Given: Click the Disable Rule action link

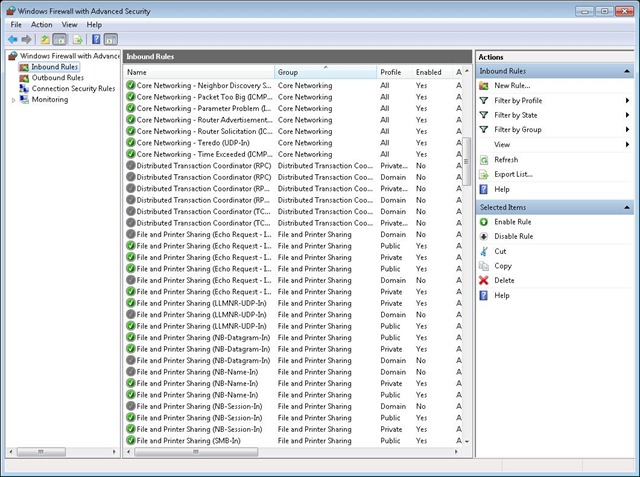Looking at the screenshot, I should 513,236.
